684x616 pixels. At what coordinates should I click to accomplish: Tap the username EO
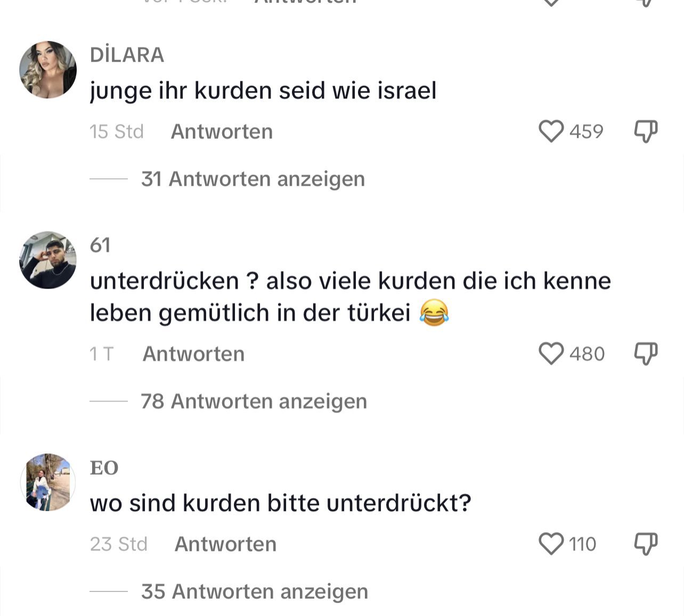(104, 467)
